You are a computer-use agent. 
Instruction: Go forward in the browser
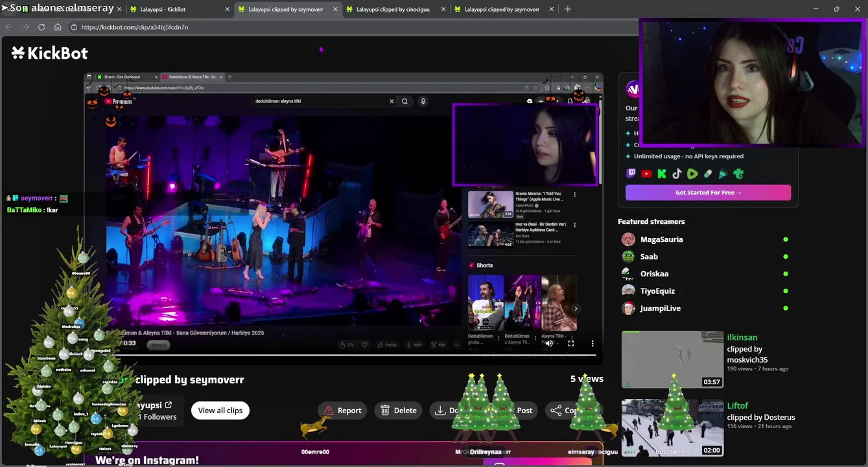25,27
